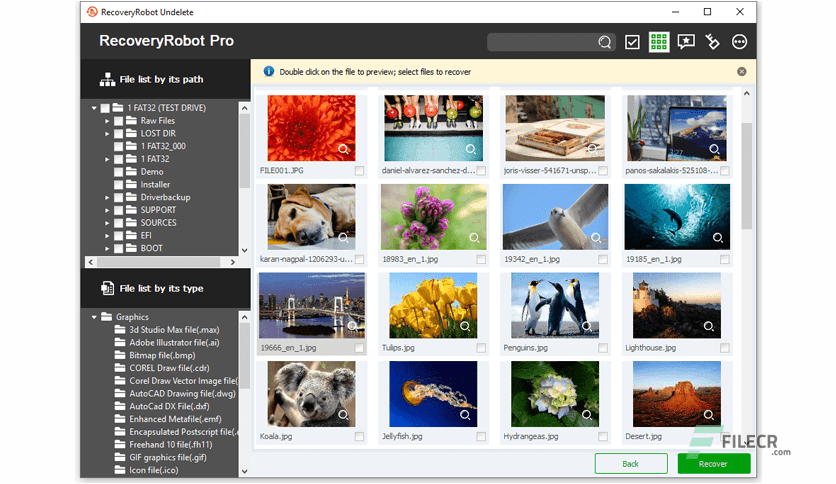836x484 pixels.
Task: Switch to thumbnail grid view icon
Action: [659, 42]
